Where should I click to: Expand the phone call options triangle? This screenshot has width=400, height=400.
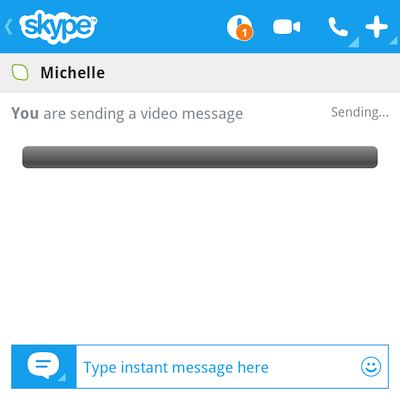click(355, 43)
